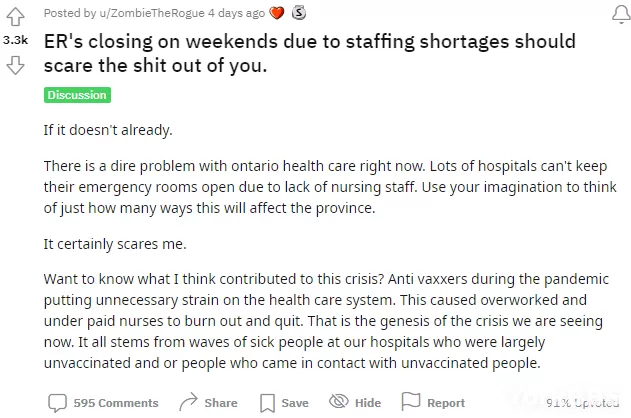Select the green Discussion flair tag
Image resolution: width=631 pixels, height=418 pixels.
(x=77, y=95)
